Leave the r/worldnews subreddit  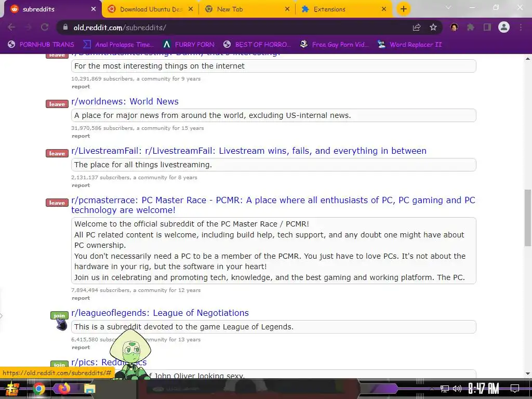point(57,104)
